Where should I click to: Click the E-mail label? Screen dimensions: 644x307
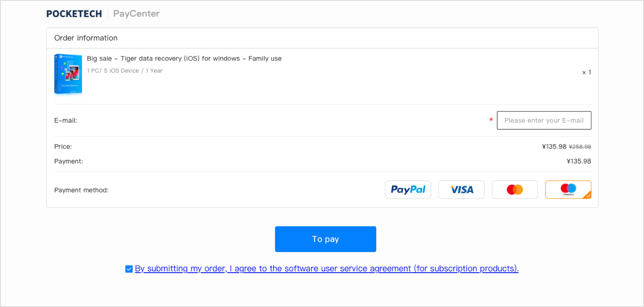(66, 120)
